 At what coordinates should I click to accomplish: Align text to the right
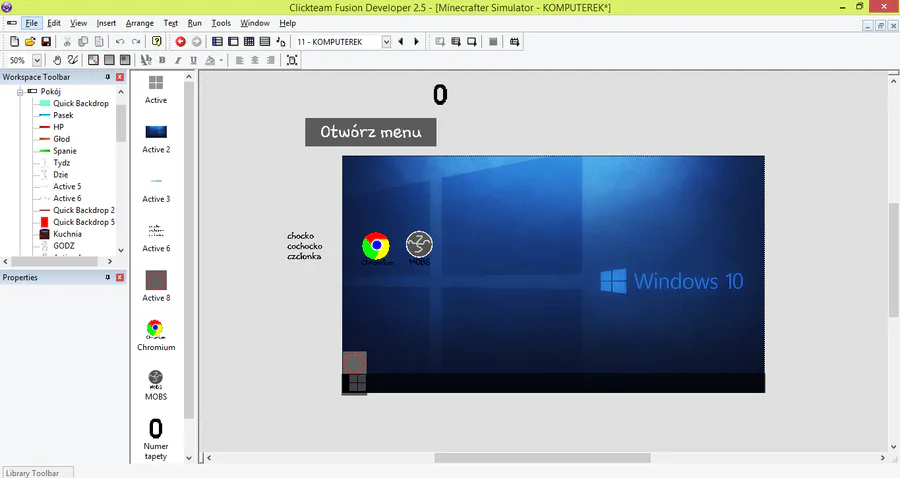[x=270, y=60]
